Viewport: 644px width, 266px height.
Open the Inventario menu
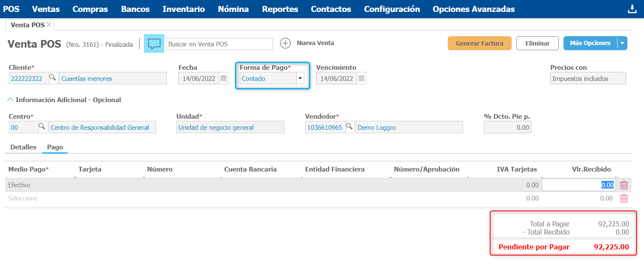coord(183,9)
